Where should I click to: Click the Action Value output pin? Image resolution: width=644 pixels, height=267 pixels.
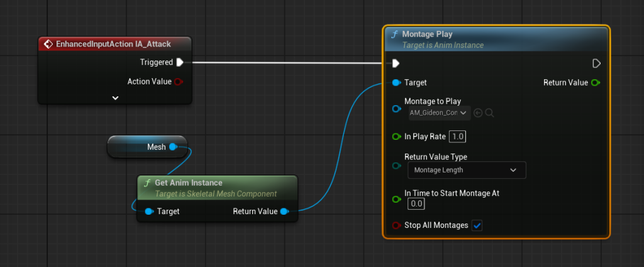(178, 81)
